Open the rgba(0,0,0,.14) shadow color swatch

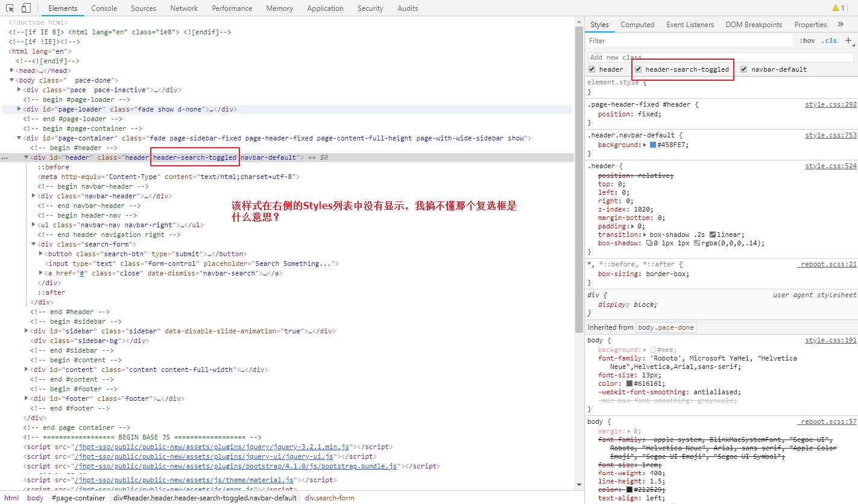(x=697, y=244)
